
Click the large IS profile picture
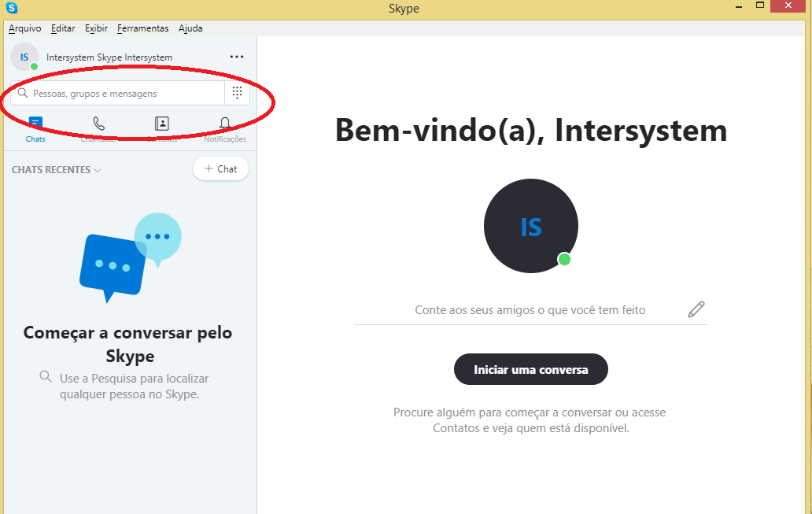531,226
